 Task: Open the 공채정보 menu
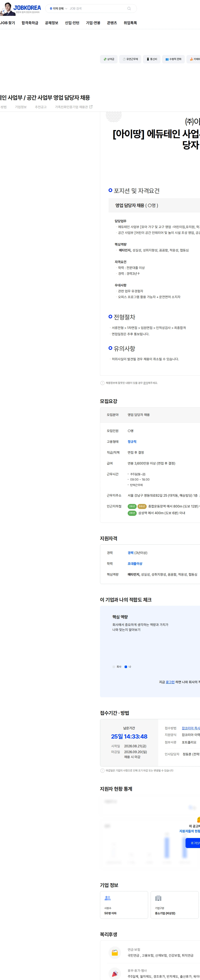pyautogui.click(x=52, y=23)
